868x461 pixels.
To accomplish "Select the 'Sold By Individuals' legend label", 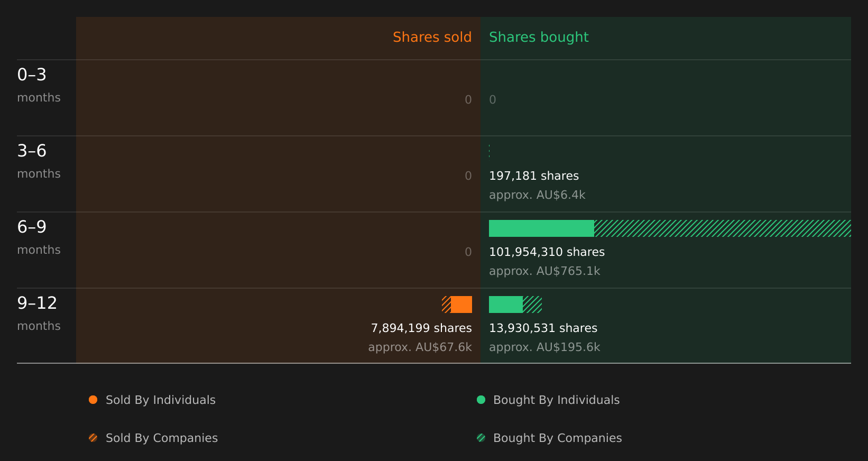I will pyautogui.click(x=161, y=400).
